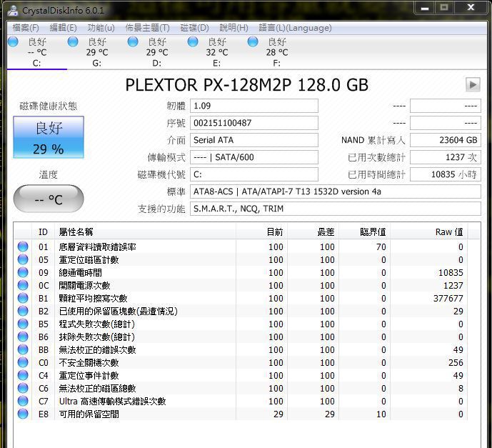Click the 32 °C label of drive E:

[217, 52]
